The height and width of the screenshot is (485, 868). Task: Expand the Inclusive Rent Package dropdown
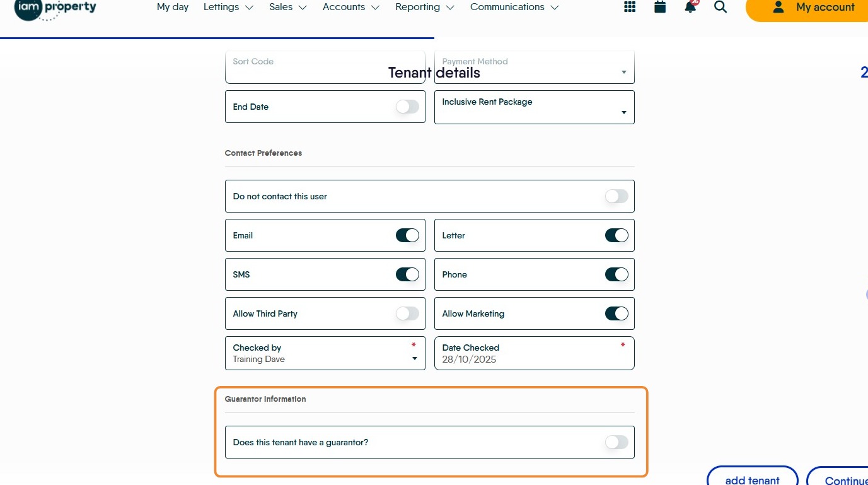tap(534, 107)
